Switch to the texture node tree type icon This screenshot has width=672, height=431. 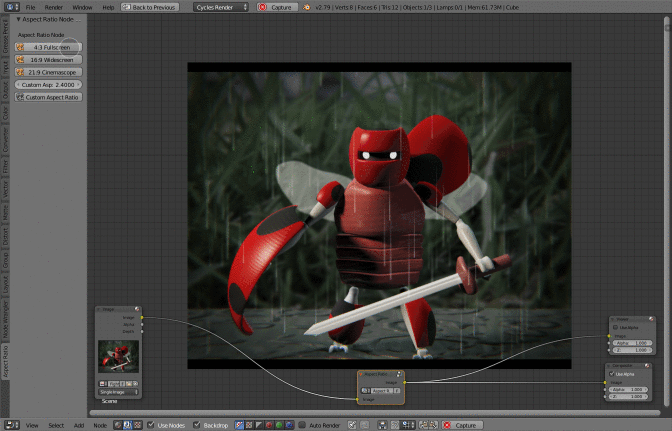[138, 425]
